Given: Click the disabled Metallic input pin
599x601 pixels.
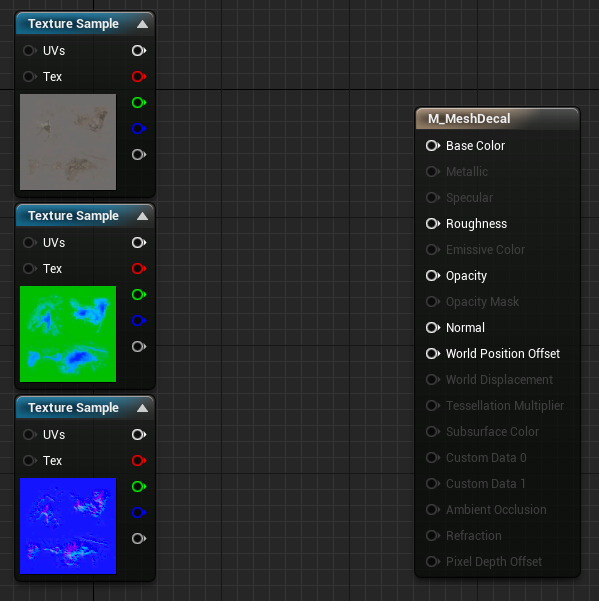Looking at the screenshot, I should [433, 171].
